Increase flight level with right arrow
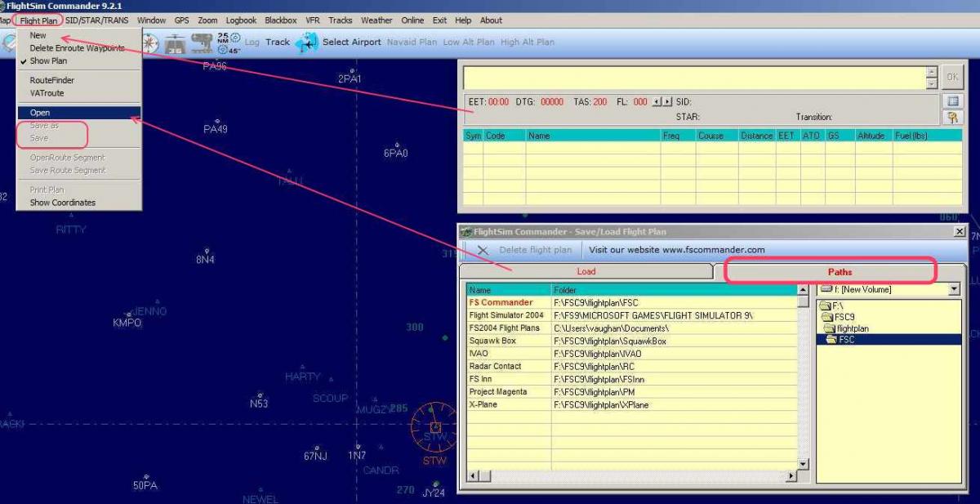 pyautogui.click(x=667, y=102)
